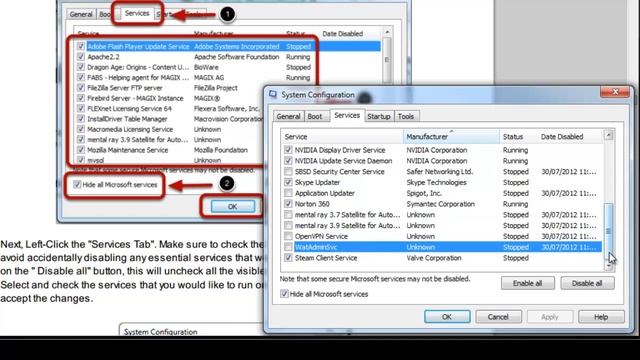This screenshot has height=360, width=640.
Task: Click scroll up arrow of services list
Action: 609,135
